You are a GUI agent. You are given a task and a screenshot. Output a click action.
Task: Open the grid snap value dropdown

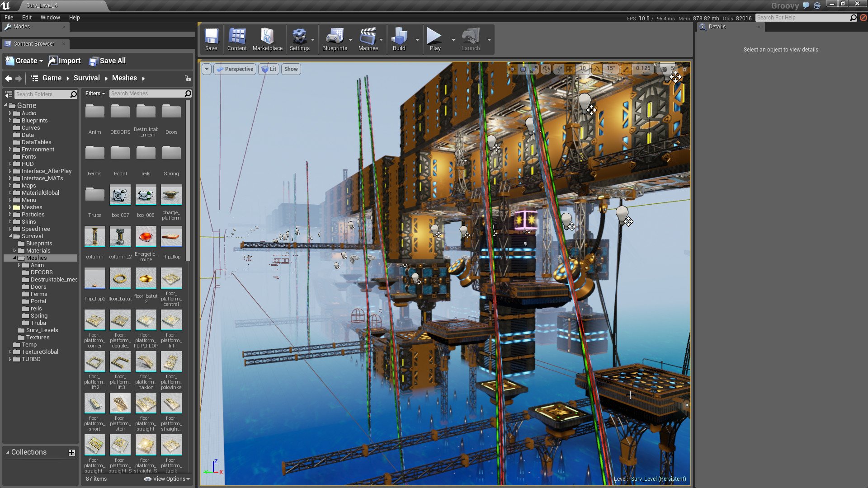pyautogui.click(x=583, y=69)
